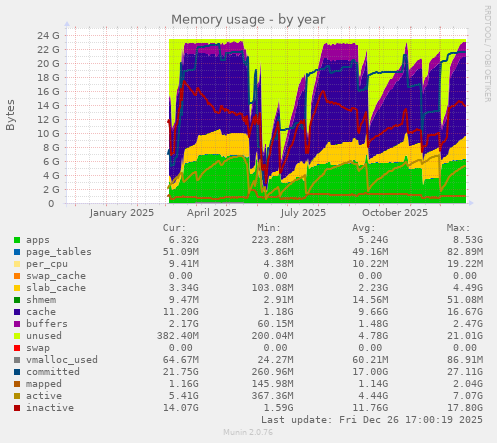Click apps max value '8.53G'
The height and width of the screenshot is (443, 497).
(468, 240)
